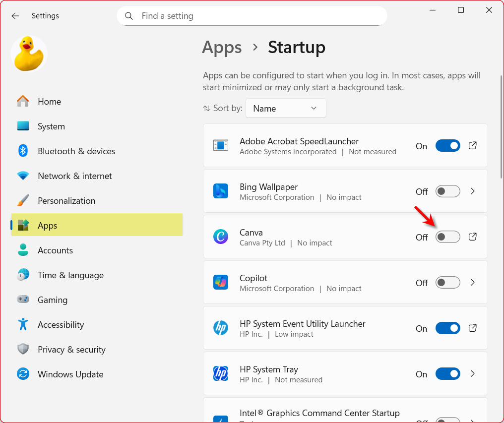Screen dimensions: 504x423
Task: Click the Privacy & security shield icon
Action: coord(23,349)
